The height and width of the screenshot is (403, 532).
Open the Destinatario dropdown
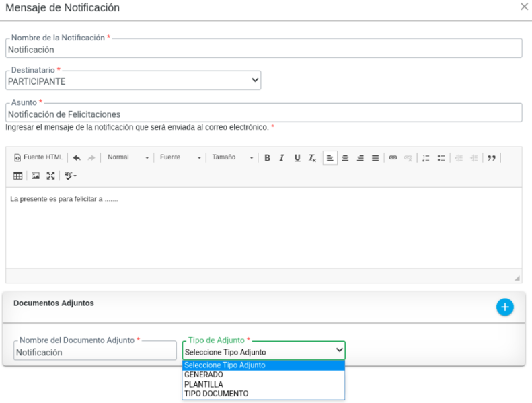(133, 81)
